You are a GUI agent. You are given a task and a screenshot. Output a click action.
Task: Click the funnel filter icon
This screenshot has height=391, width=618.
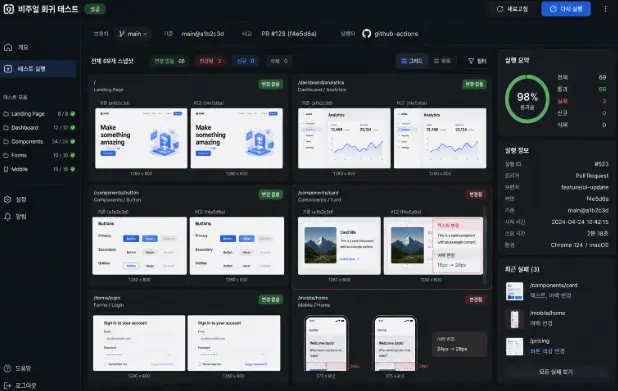click(471, 61)
